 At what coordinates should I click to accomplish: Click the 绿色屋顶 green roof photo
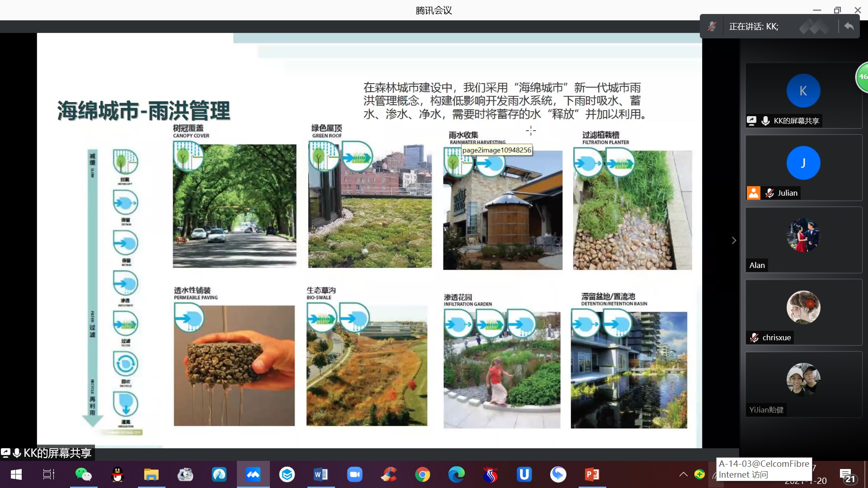[370, 206]
